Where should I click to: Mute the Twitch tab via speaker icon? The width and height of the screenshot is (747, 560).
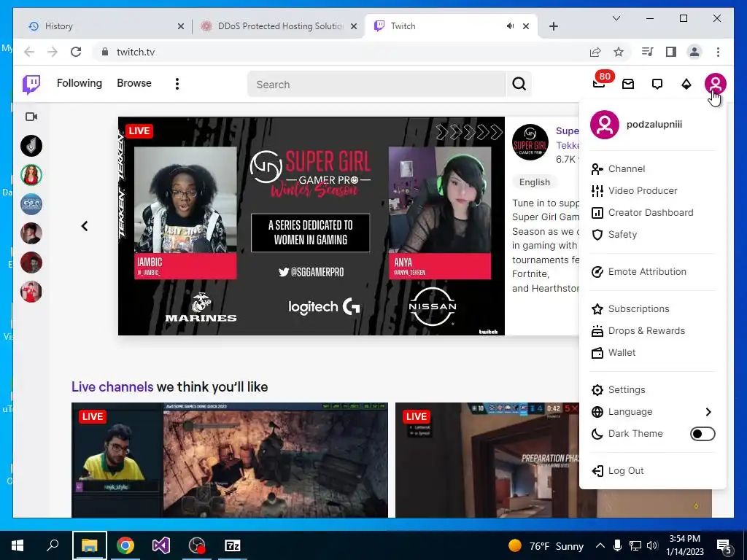pos(510,26)
